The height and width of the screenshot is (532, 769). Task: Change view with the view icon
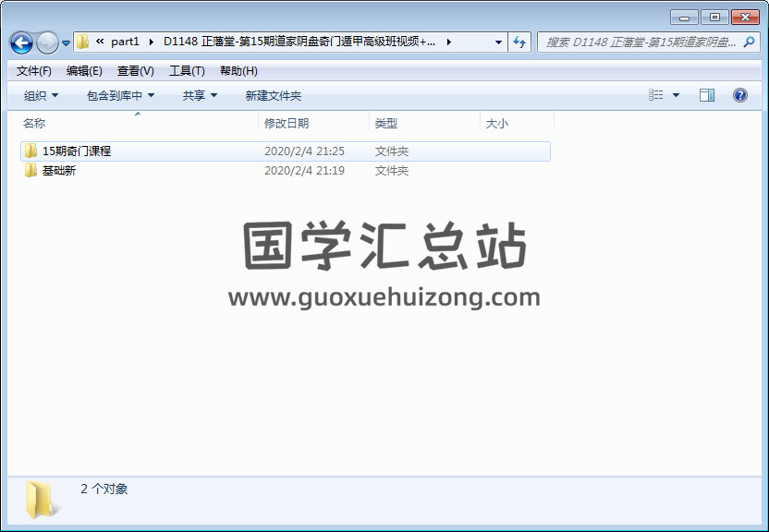click(655, 95)
